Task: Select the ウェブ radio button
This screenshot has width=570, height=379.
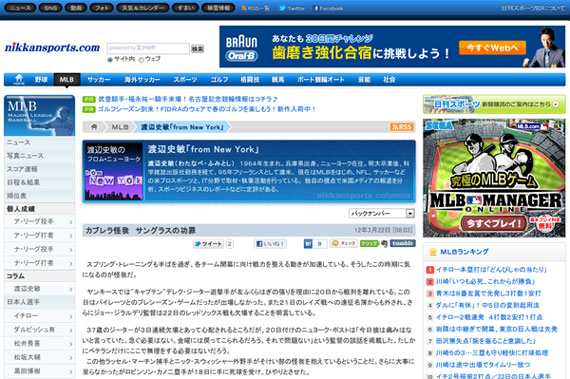Action: (141, 60)
